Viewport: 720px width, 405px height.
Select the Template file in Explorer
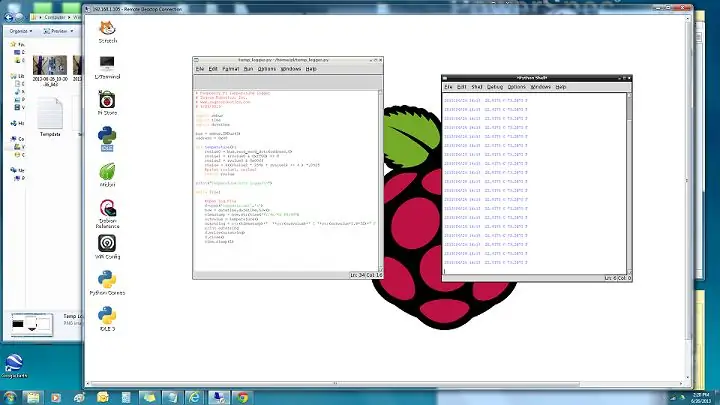click(x=50, y=117)
